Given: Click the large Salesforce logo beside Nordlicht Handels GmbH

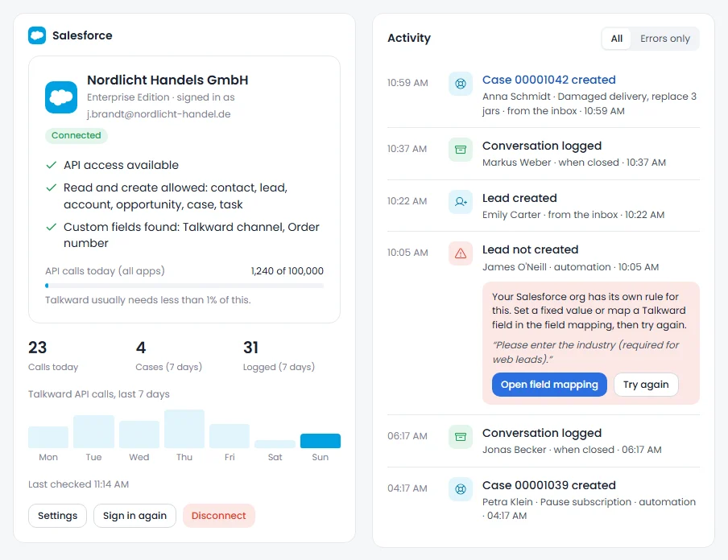Looking at the screenshot, I should [61, 97].
